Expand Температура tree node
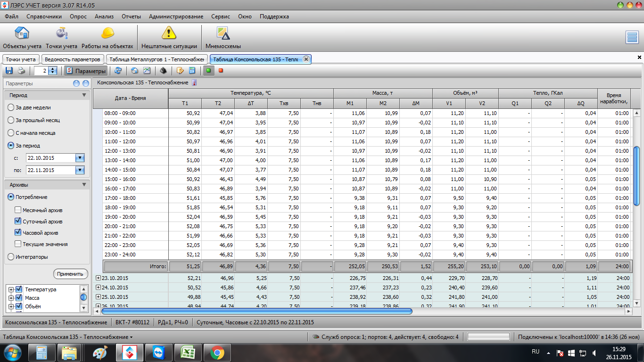Image resolution: width=644 pixels, height=362 pixels. pyautogui.click(x=11, y=289)
